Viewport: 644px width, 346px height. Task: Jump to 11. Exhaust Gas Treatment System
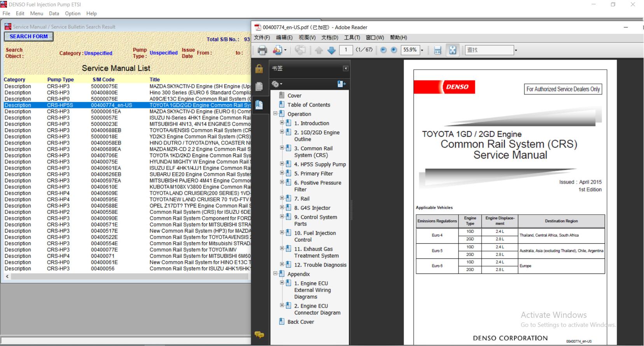316,252
